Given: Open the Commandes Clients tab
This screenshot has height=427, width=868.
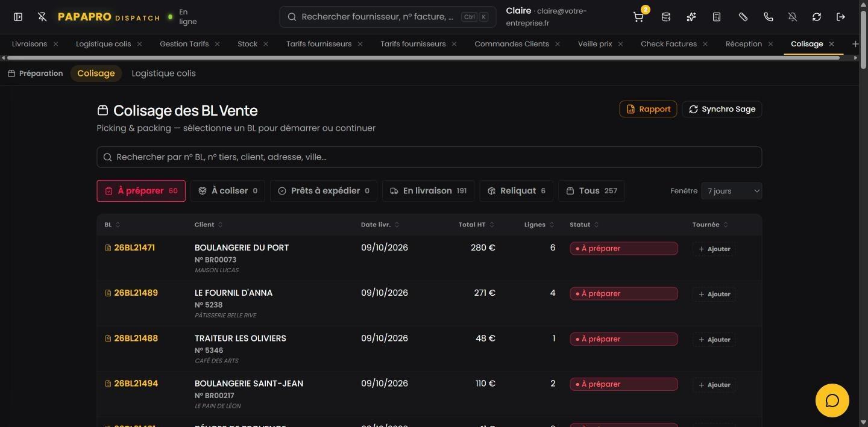Looking at the screenshot, I should pyautogui.click(x=512, y=44).
